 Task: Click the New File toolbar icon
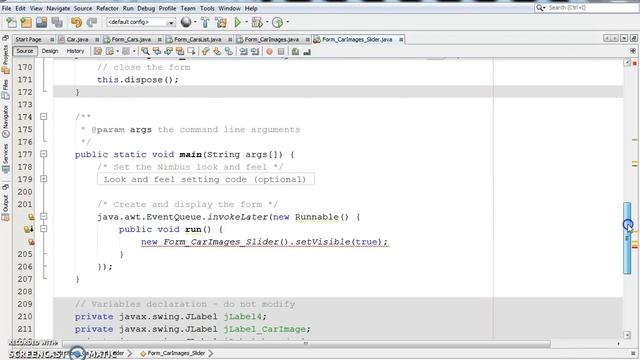(x=11, y=22)
